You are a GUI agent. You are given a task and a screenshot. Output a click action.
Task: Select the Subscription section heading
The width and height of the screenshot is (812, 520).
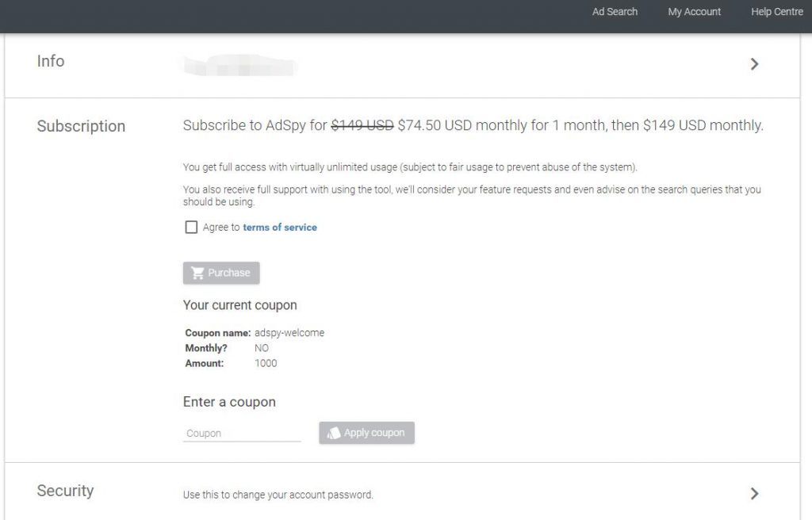pos(81,126)
